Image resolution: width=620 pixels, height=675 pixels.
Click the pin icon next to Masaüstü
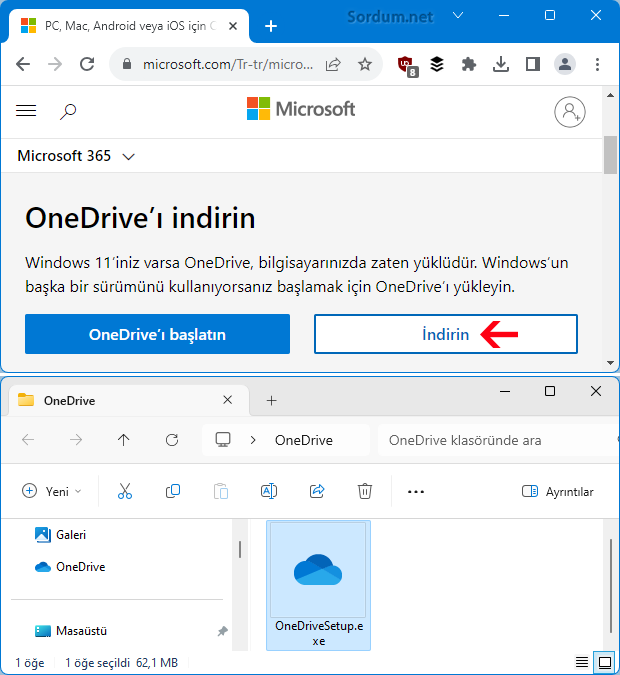pyautogui.click(x=222, y=631)
